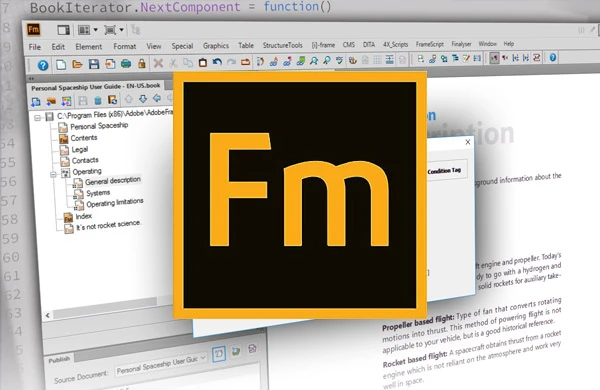Select the Contacts file in the book tree
600x390 pixels.
[x=85, y=160]
